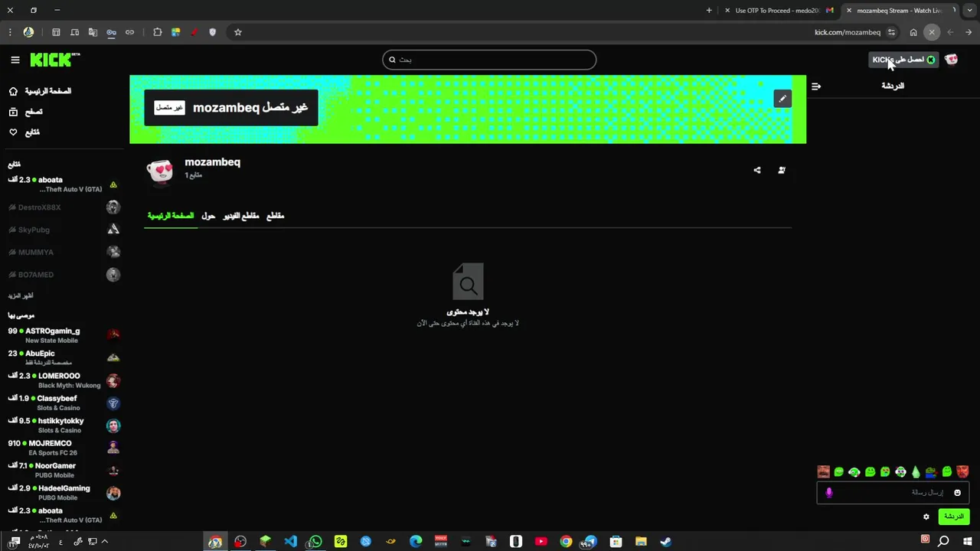
Task: Open ASTROgamin_g recommended channel
Action: point(64,335)
